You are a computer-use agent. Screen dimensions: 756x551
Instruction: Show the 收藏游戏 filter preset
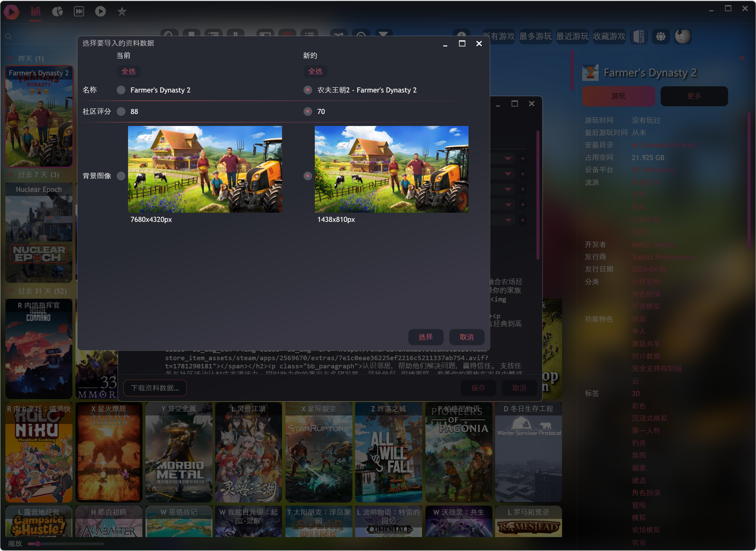(x=609, y=36)
